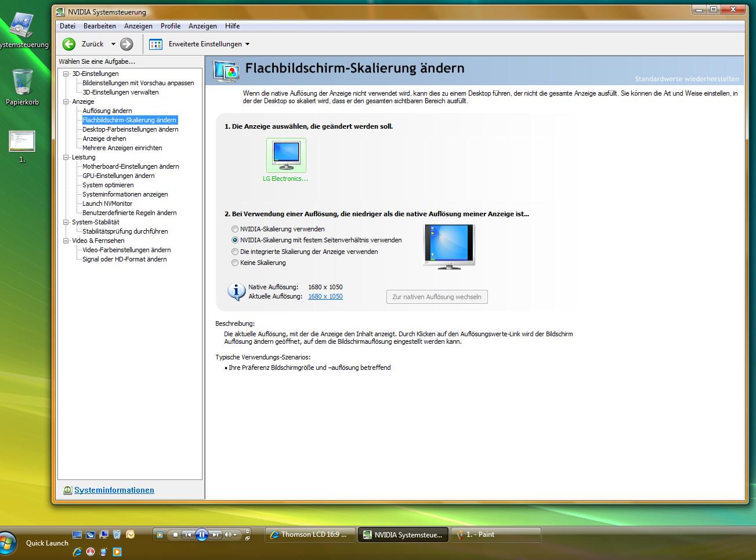The height and width of the screenshot is (560, 756).
Task: Click the green Zurück back arrow
Action: point(69,44)
